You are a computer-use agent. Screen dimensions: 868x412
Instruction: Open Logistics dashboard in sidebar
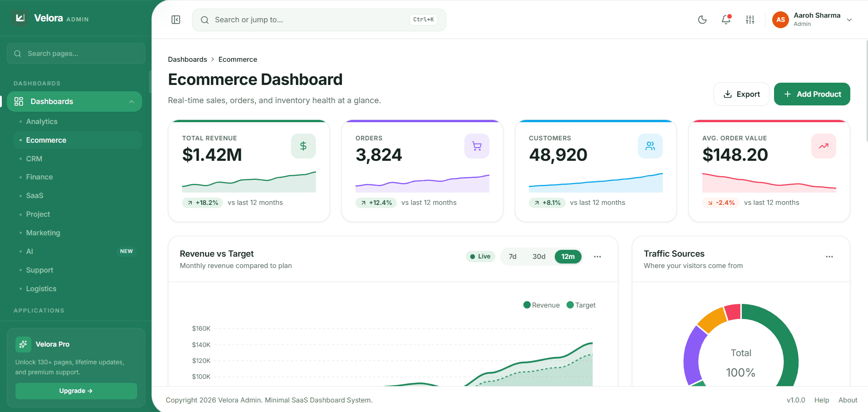pos(78,288)
